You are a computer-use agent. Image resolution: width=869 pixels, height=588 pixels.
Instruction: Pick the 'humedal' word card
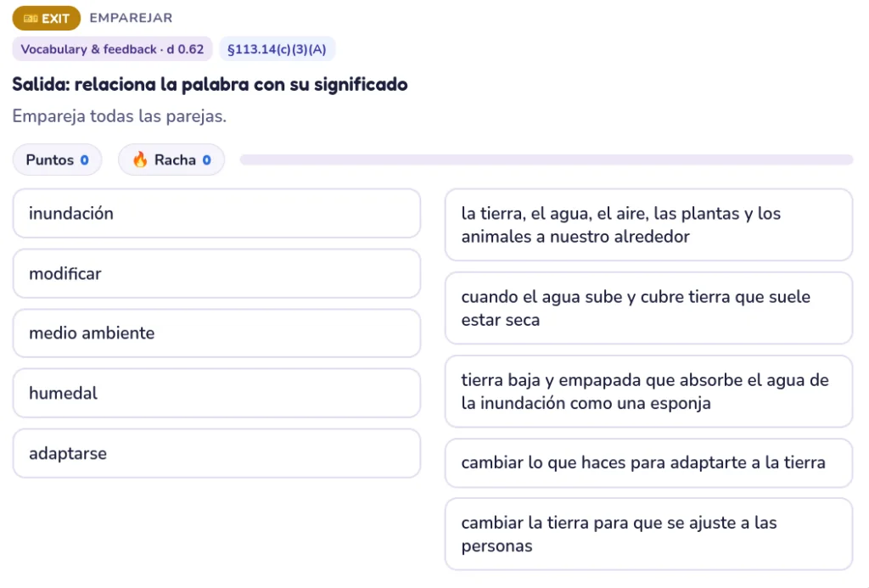216,393
